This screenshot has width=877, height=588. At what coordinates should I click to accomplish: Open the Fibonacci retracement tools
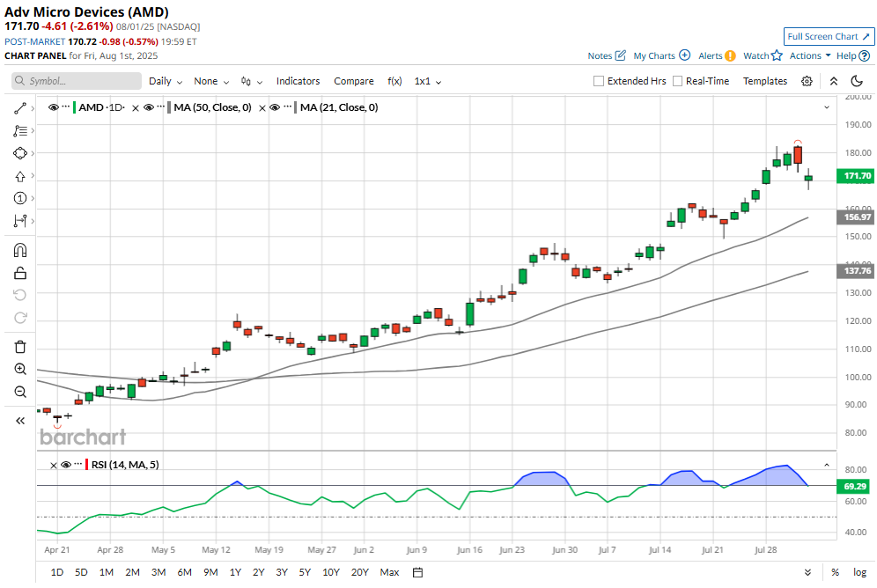click(20, 131)
